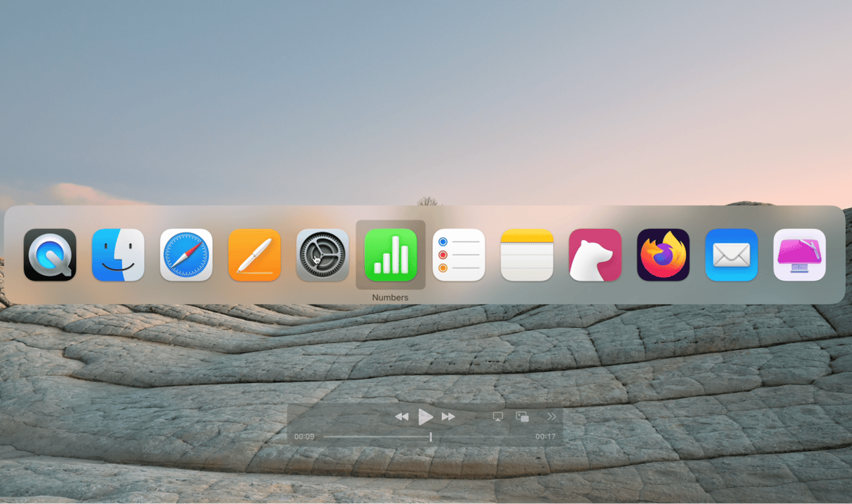
Task: Switch to Reminders list icon
Action: pyautogui.click(x=459, y=255)
